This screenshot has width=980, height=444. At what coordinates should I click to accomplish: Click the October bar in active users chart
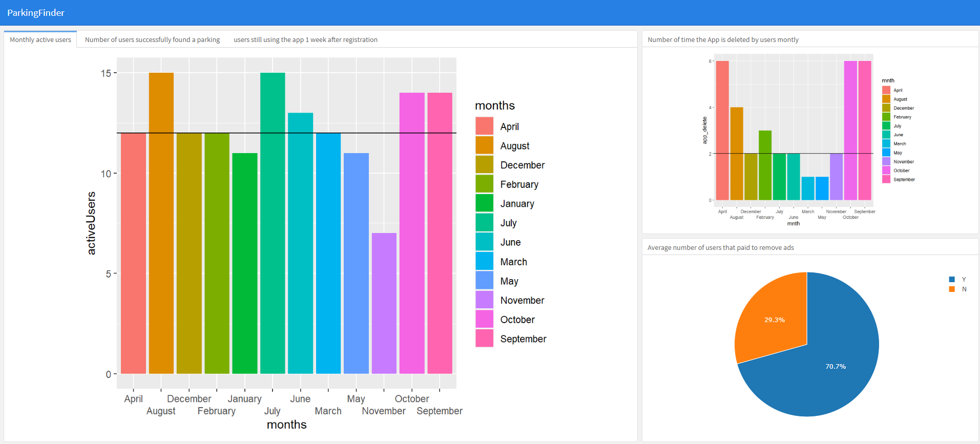coord(412,233)
